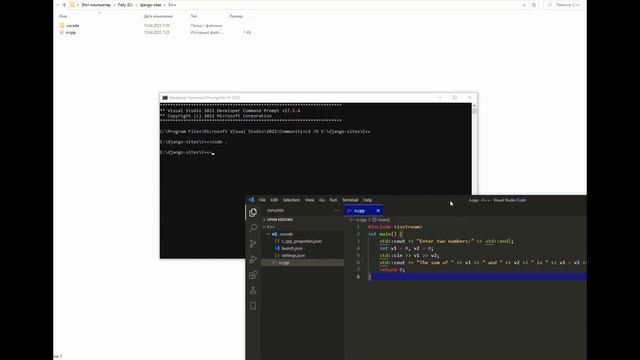Open settings.json in the Explorer tree
This screenshot has height=360, width=640.
293,256
